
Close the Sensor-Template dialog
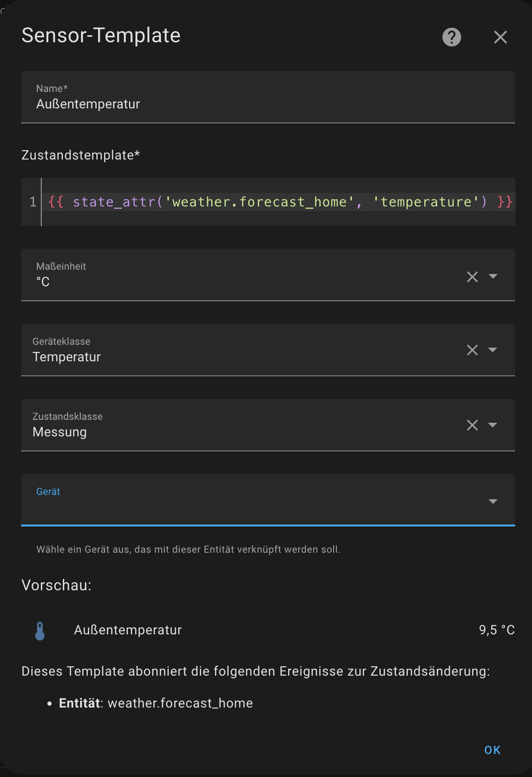[501, 37]
